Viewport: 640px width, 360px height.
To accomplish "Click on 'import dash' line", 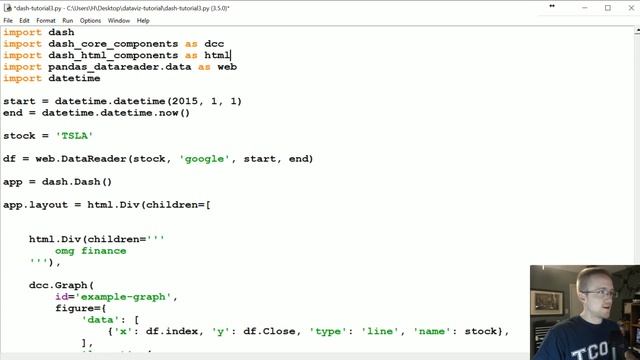I will point(39,32).
